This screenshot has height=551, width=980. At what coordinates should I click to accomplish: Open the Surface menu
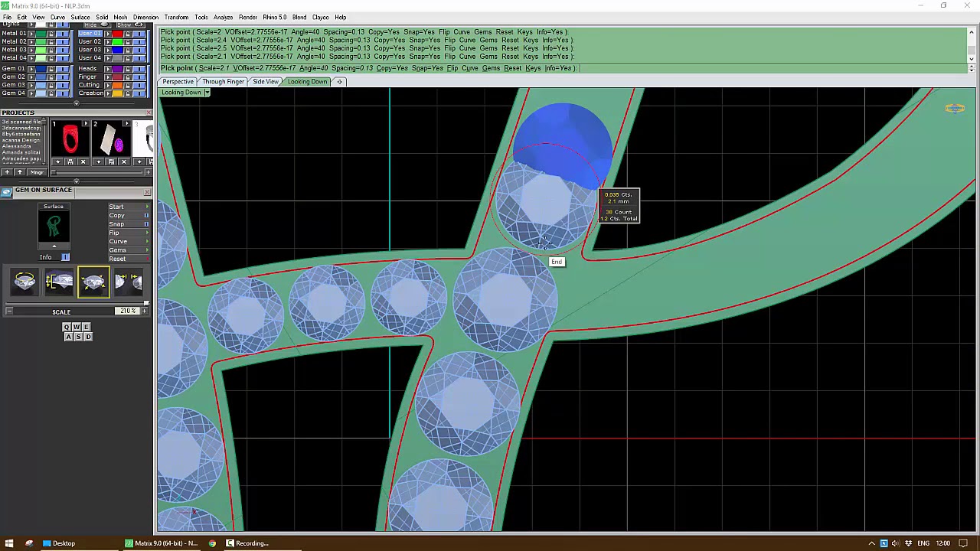tap(80, 17)
